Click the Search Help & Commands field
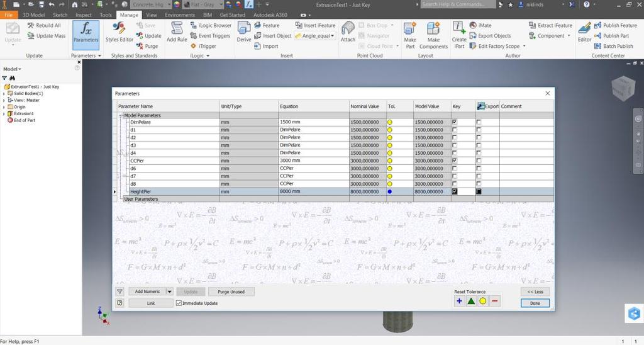The image size is (644, 345). point(458,4)
